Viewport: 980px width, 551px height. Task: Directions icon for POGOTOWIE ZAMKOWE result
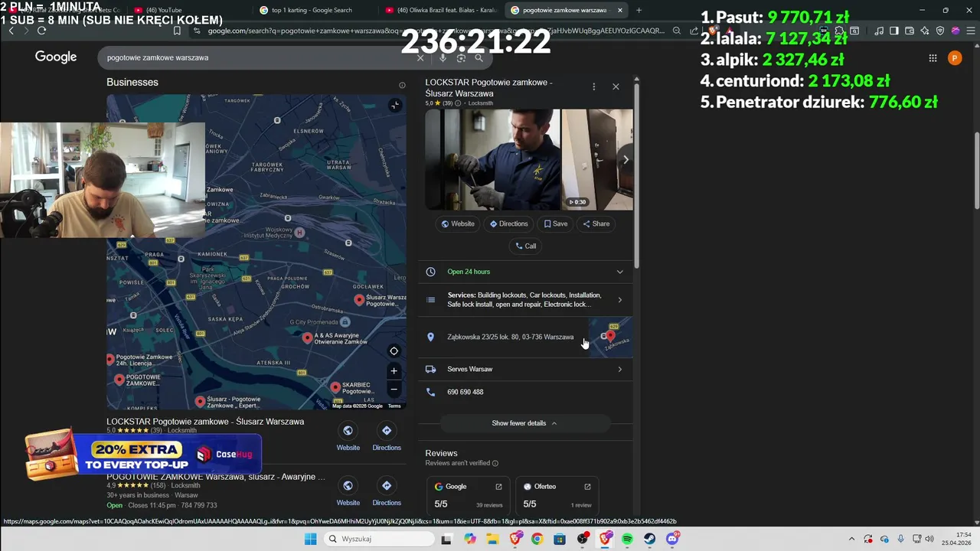[x=387, y=486]
